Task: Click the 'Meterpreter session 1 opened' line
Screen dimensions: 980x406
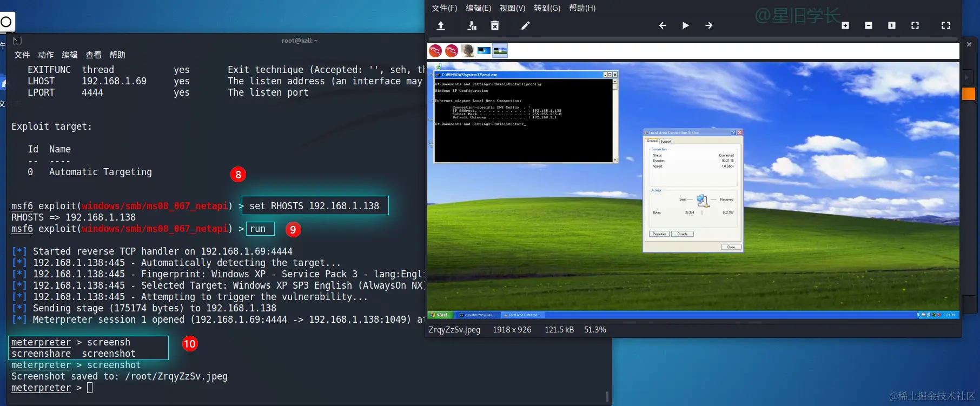Action: [218, 320]
